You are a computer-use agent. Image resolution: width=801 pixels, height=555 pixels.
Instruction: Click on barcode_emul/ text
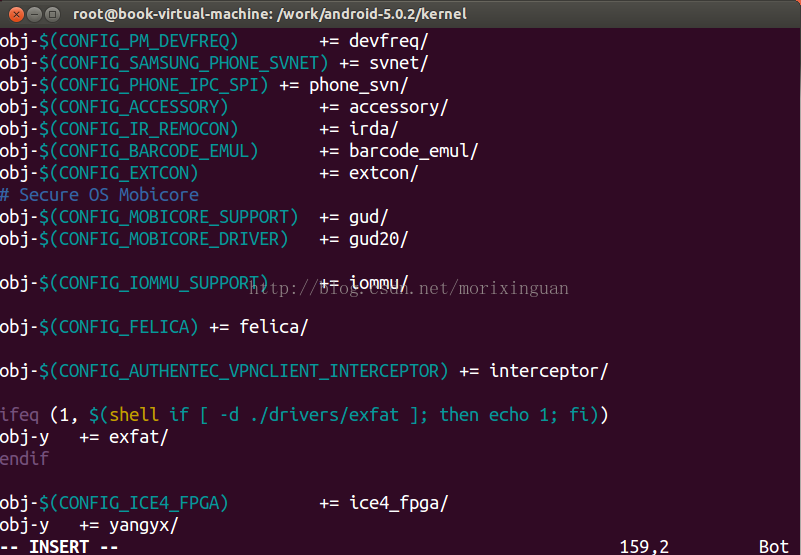pyautogui.click(x=414, y=151)
